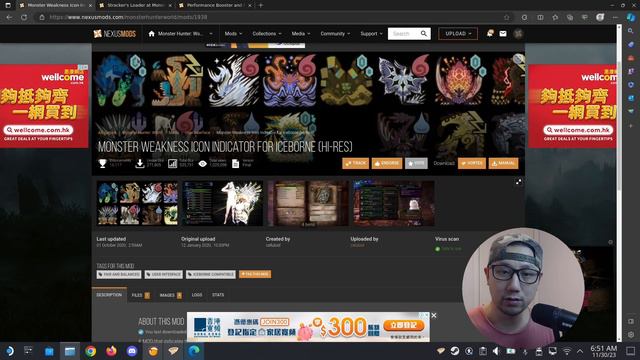This screenshot has width=640, height=360.
Task: Expand the Monster Hunter World game dropdown
Action: pos(211,34)
